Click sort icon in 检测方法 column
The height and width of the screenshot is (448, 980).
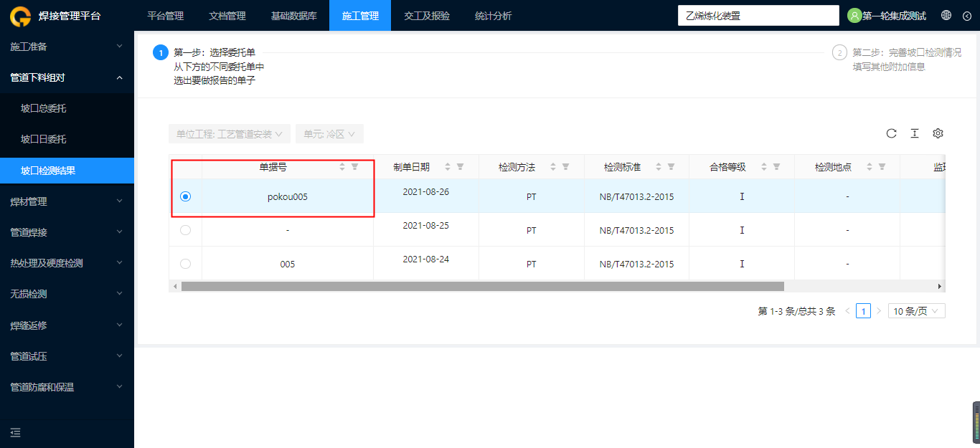pos(553,167)
